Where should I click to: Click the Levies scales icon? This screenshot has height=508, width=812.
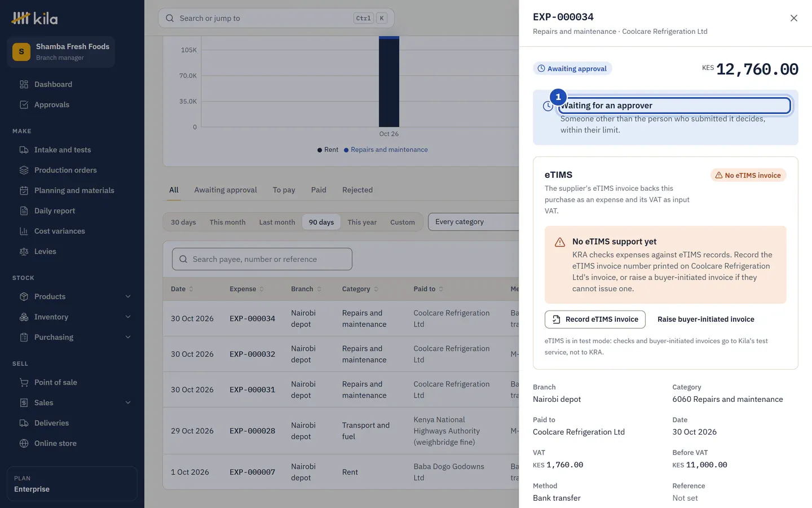click(x=24, y=251)
